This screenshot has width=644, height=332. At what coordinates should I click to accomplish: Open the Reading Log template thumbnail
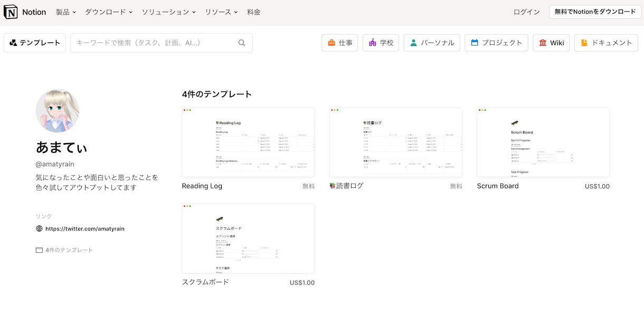[x=248, y=143]
